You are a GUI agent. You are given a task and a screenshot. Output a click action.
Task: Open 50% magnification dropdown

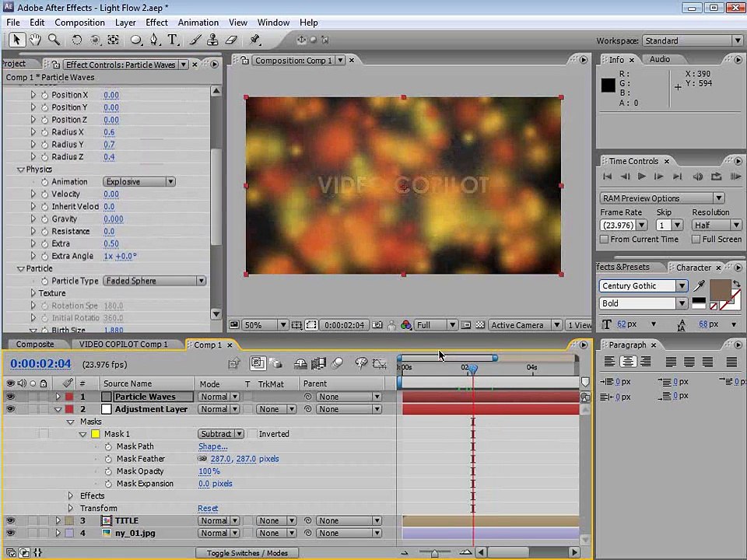pyautogui.click(x=265, y=325)
